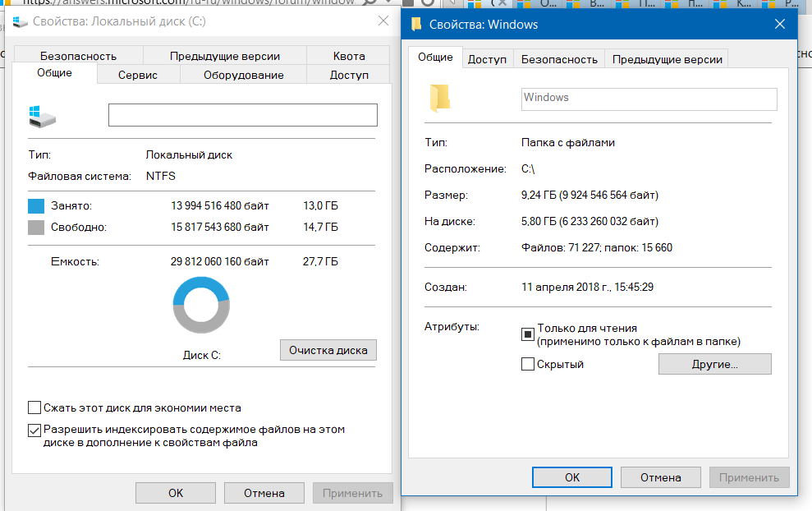Viewport: 812px width, 511px height.
Task: Select Общие tab in Windows folder properties
Action: (x=435, y=58)
